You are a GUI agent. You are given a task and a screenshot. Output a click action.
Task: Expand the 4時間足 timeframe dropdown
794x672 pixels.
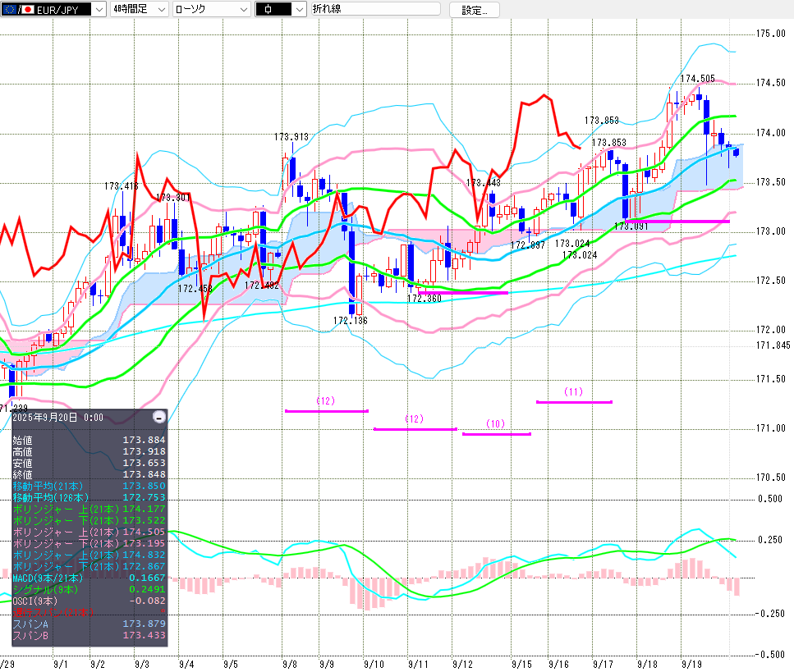click(160, 9)
